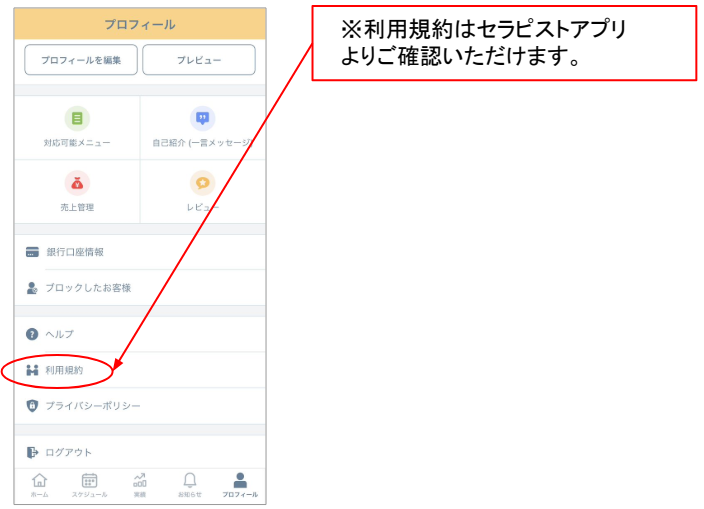Tap the ヘルプ question mark icon

click(x=32, y=334)
